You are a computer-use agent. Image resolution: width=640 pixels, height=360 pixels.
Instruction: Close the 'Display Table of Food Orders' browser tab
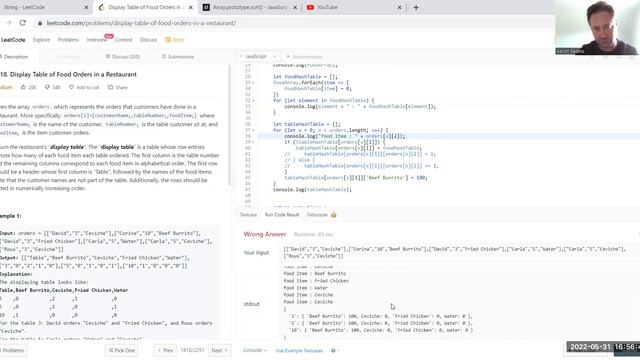[191, 7]
